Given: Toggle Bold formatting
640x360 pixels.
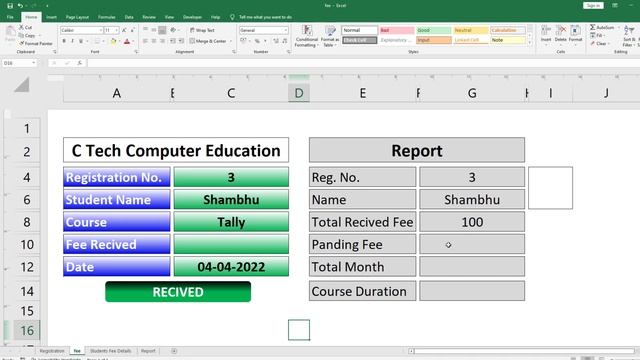Looking at the screenshot, I should pos(64,41).
